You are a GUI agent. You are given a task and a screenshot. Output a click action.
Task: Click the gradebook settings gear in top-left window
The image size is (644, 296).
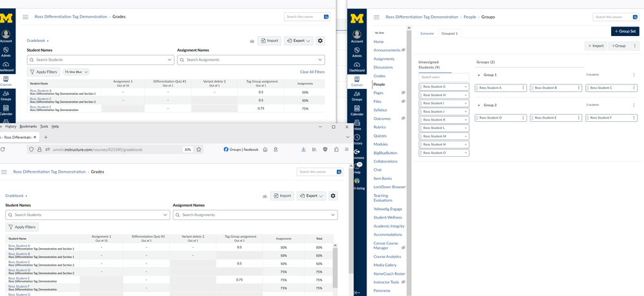click(320, 41)
